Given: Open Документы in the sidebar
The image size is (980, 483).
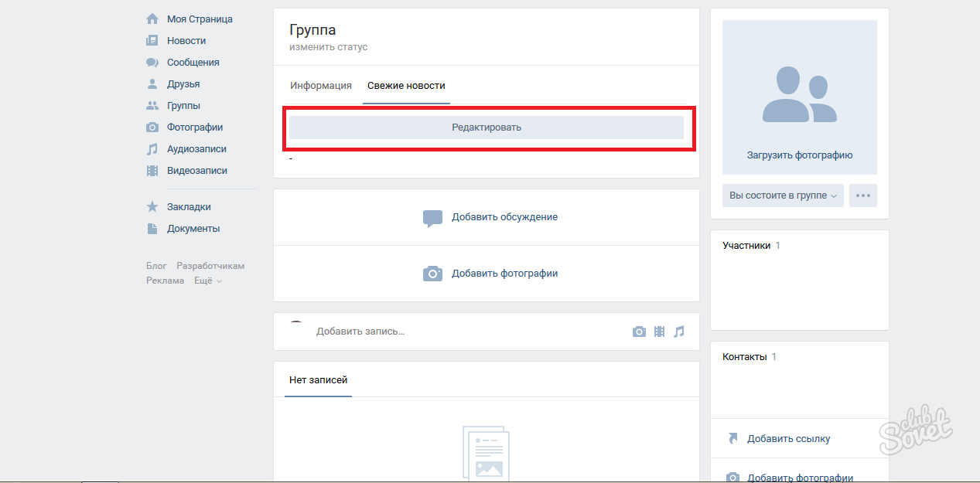Looking at the screenshot, I should click(193, 229).
